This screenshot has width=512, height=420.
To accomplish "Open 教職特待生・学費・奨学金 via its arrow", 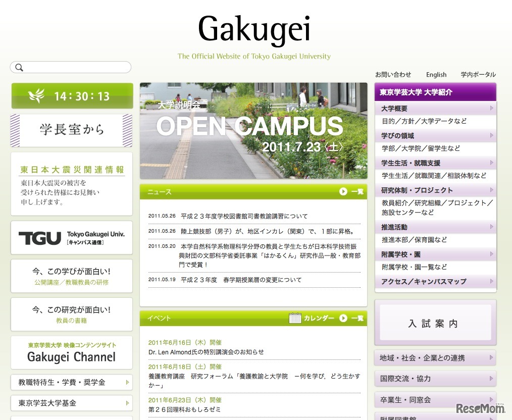I will 128,383.
